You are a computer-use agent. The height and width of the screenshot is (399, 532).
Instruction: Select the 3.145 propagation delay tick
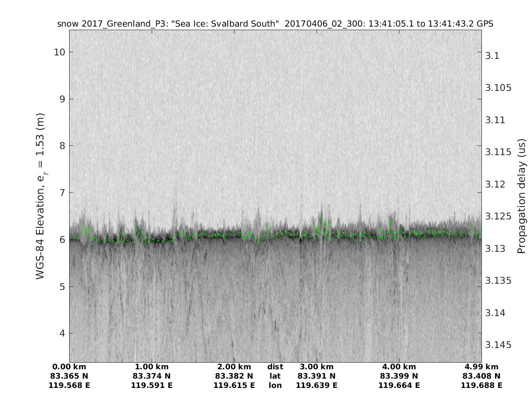tap(499, 345)
